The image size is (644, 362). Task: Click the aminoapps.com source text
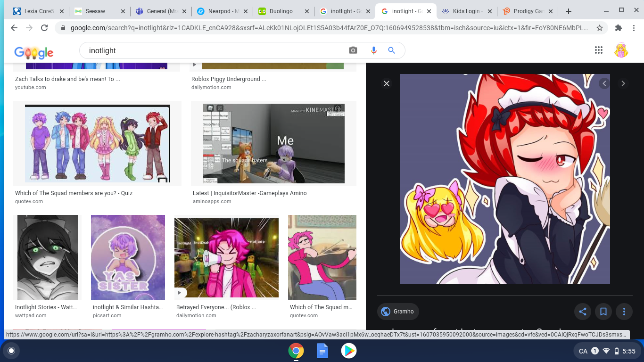pos(212,201)
